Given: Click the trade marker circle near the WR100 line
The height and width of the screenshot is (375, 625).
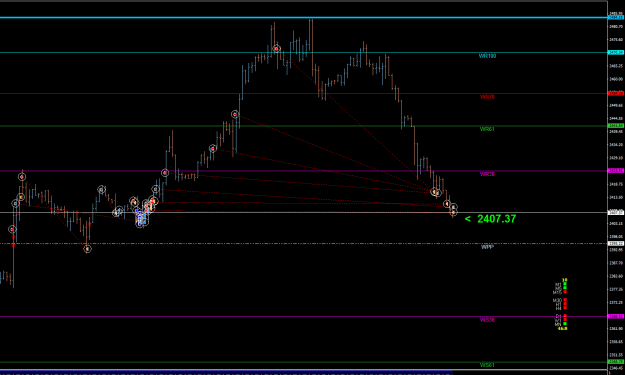Looking at the screenshot, I should [277, 49].
